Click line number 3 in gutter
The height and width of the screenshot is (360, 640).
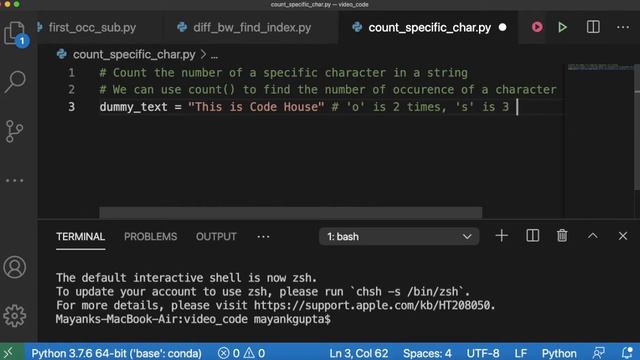[x=71, y=107]
